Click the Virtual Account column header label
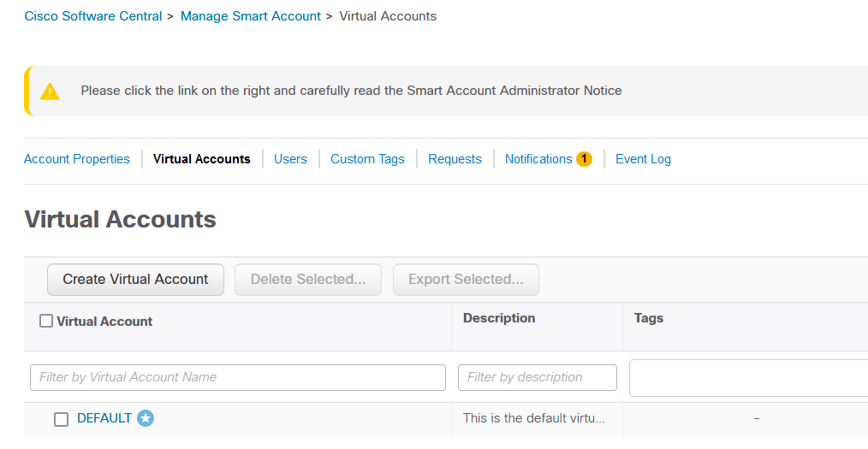Viewport: 868px width, 449px height. pos(104,322)
